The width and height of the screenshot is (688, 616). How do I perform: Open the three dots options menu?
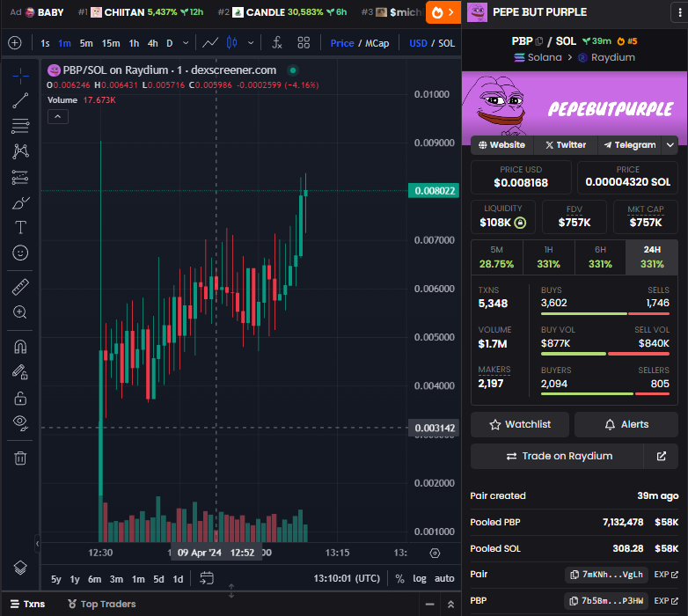[680, 12]
